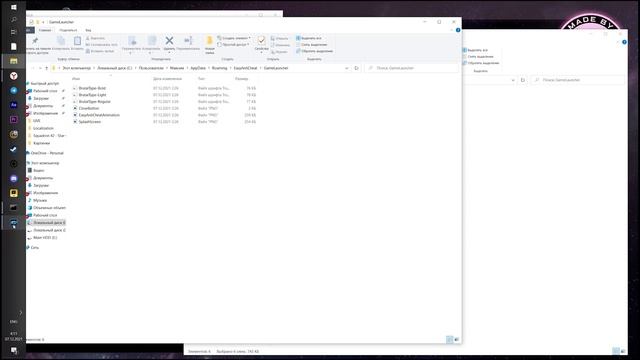
Task: Click the Переименовать icon in ribbon
Action: coord(188,40)
